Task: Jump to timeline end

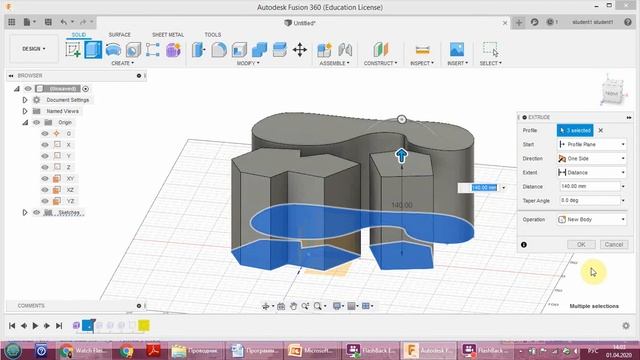Action: pyautogui.click(x=59, y=326)
